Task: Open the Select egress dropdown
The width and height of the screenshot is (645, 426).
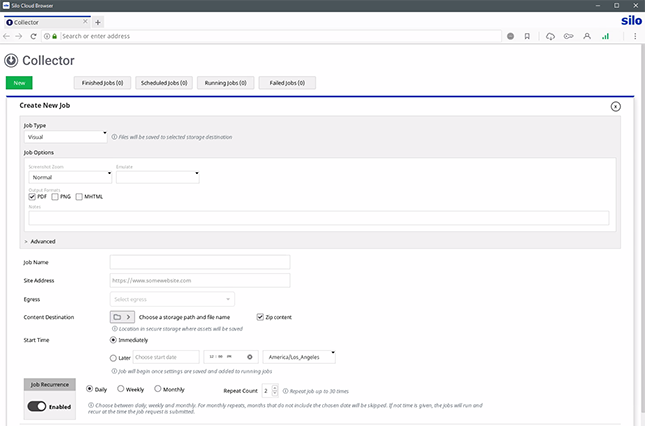Action: point(172,299)
